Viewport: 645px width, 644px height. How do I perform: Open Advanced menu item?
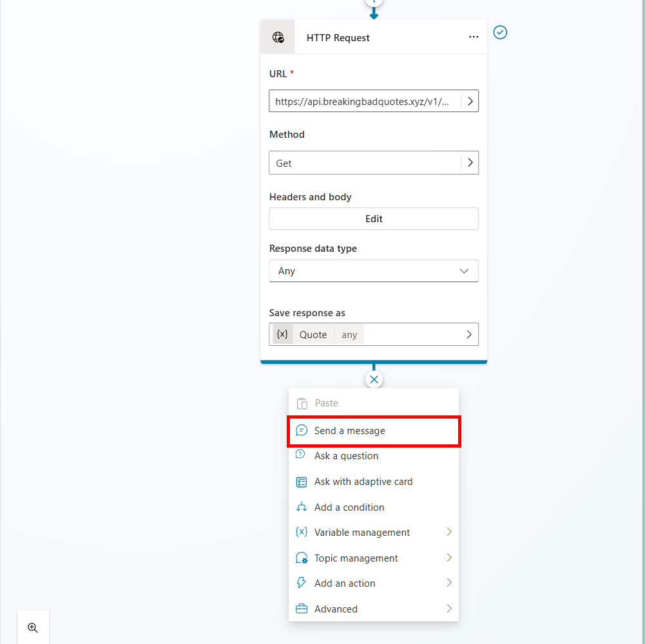(374, 609)
